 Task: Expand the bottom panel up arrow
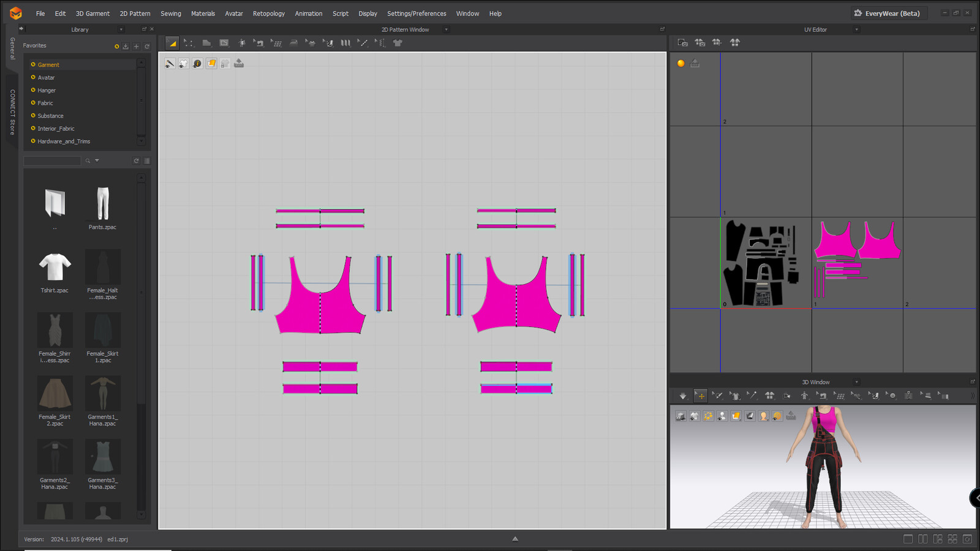[x=515, y=539]
